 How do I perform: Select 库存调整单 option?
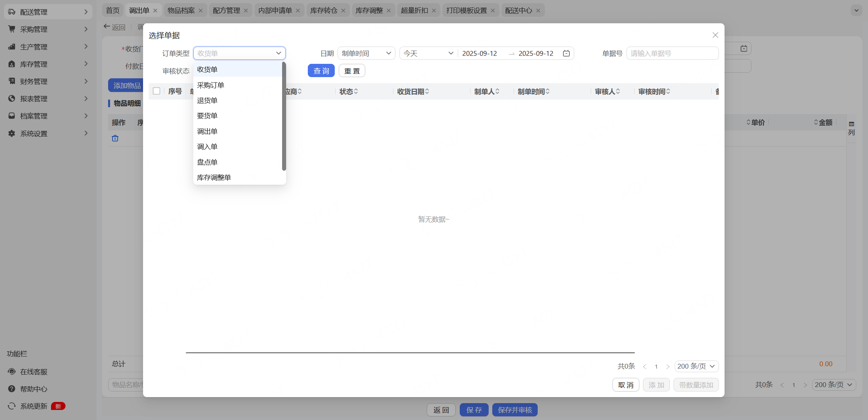pyautogui.click(x=238, y=177)
